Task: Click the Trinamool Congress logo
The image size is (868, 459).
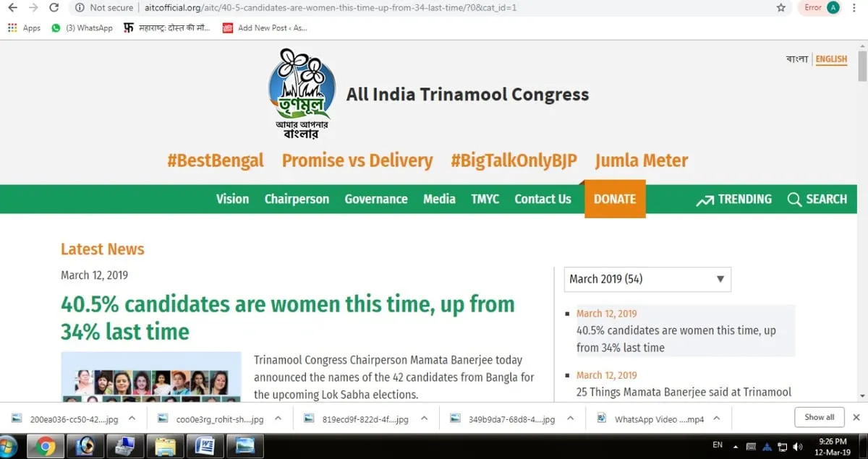Action: pyautogui.click(x=302, y=94)
